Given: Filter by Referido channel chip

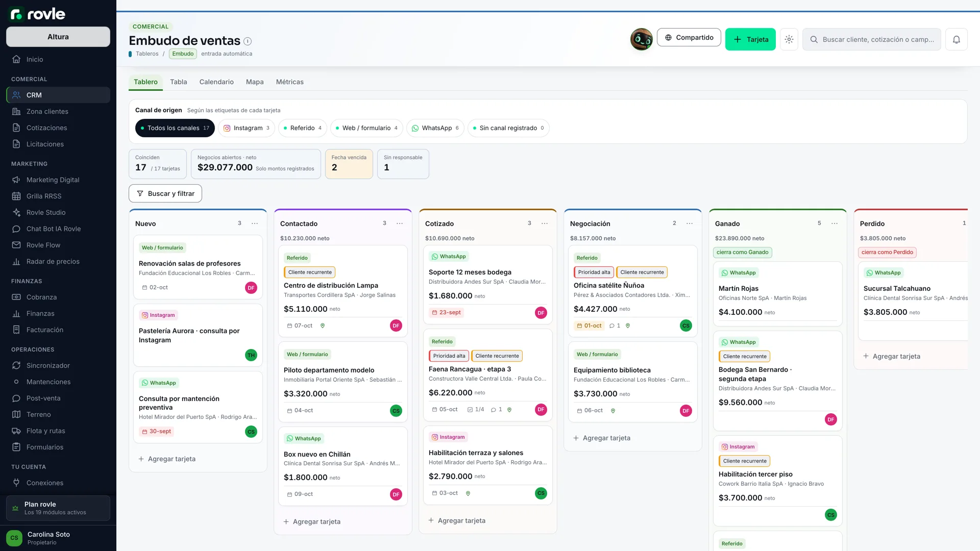Looking at the screenshot, I should (303, 128).
